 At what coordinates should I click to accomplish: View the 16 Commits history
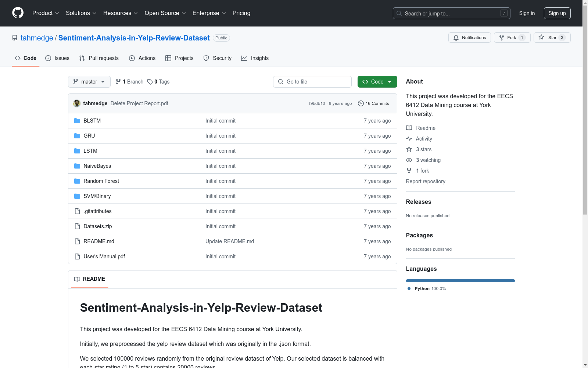click(x=373, y=103)
